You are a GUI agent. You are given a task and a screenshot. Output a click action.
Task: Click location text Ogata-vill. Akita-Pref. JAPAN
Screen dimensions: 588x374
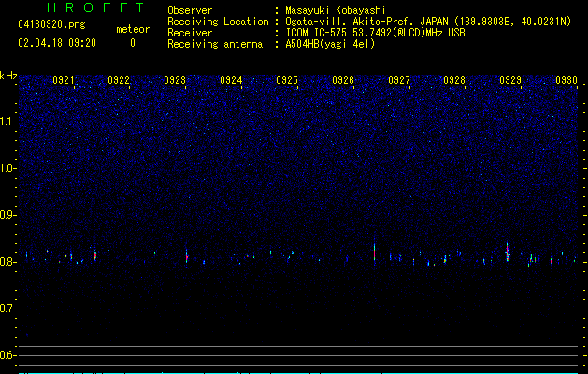pos(366,22)
